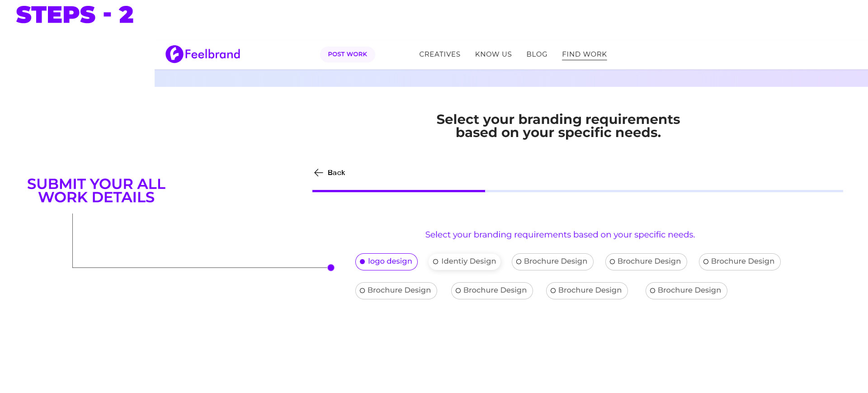Select middle Brochure Design in top row
This screenshot has height=393, width=868.
[x=646, y=261]
